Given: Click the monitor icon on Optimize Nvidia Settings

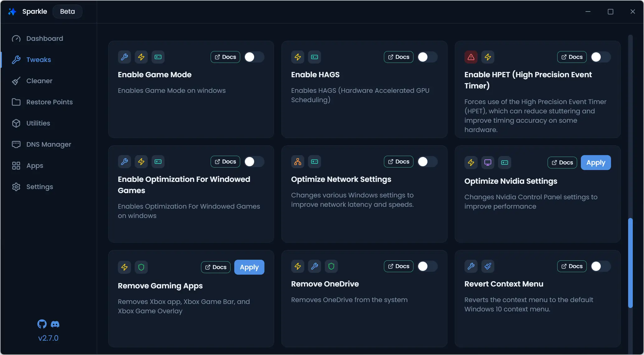Looking at the screenshot, I should [x=488, y=163].
